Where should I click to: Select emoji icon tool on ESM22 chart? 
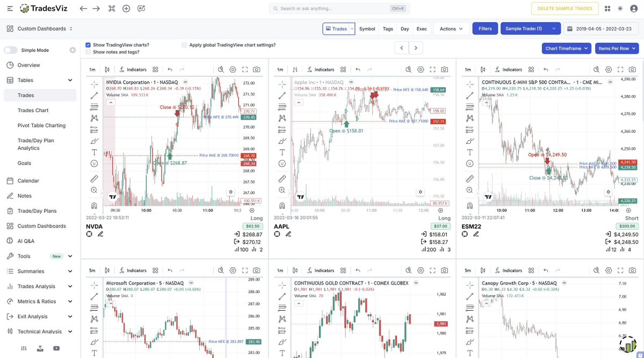click(x=470, y=163)
